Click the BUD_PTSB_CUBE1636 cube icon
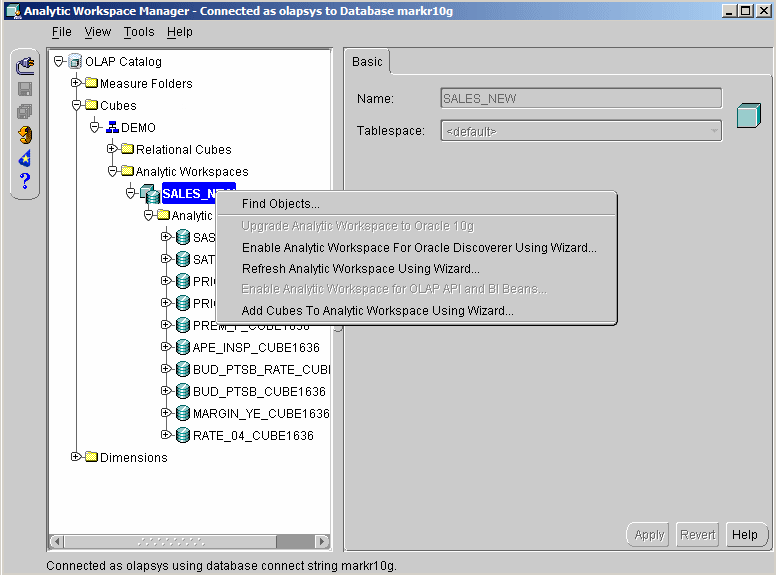The width and height of the screenshot is (776, 575). pos(183,391)
